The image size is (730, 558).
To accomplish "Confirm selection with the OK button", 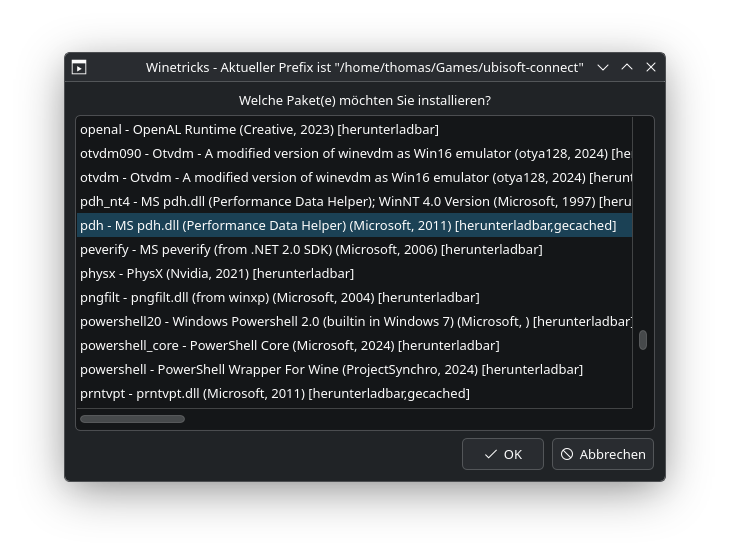I will [x=503, y=454].
